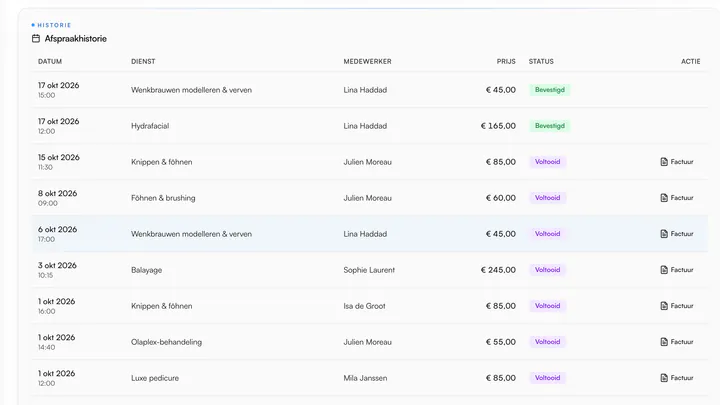Click Voltooid badge on Olaplex-behandeling row
The width and height of the screenshot is (720, 405).
pyautogui.click(x=547, y=342)
